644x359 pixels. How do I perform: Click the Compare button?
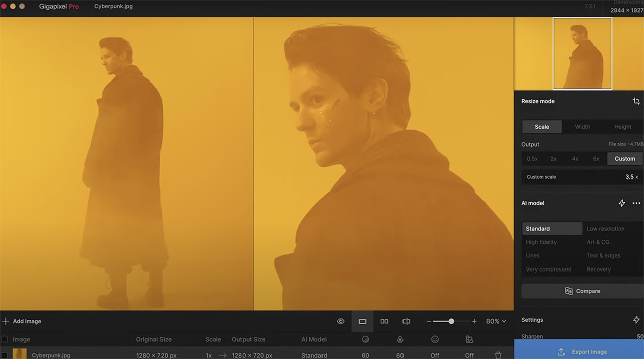[582, 291]
